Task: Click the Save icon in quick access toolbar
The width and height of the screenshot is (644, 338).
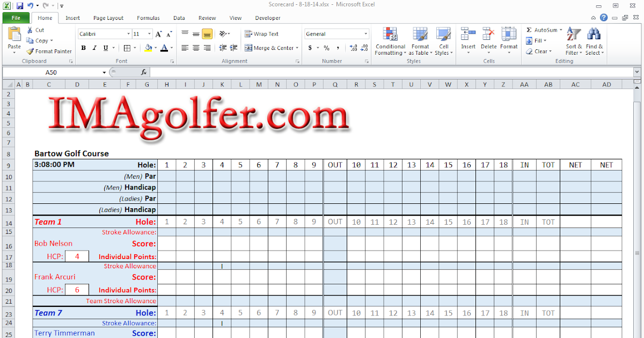Action: click(x=20, y=6)
